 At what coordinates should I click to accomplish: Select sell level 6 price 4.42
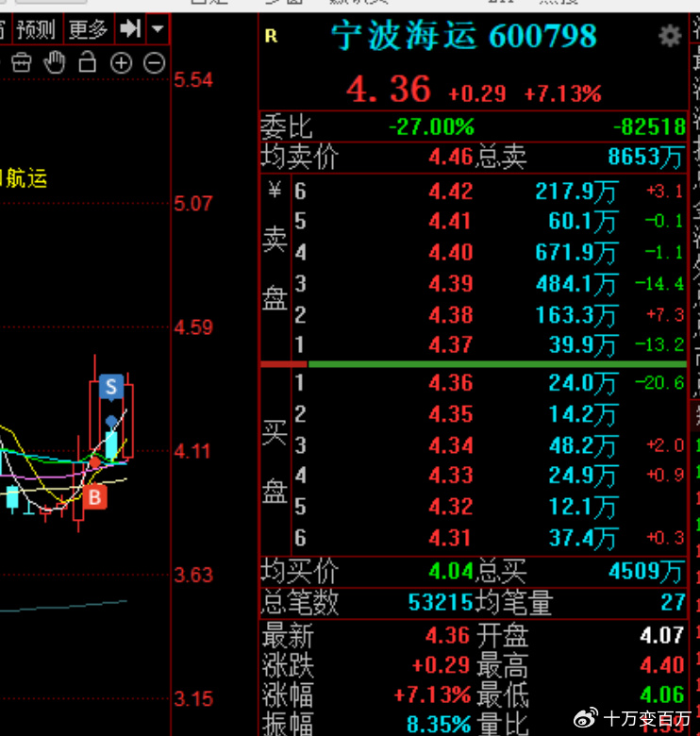click(x=450, y=192)
